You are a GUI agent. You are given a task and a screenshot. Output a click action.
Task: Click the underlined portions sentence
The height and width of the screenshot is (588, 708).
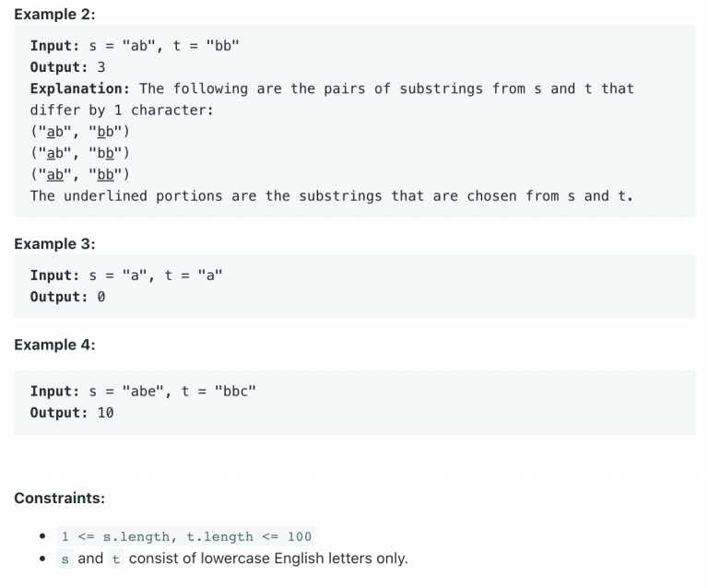point(332,196)
